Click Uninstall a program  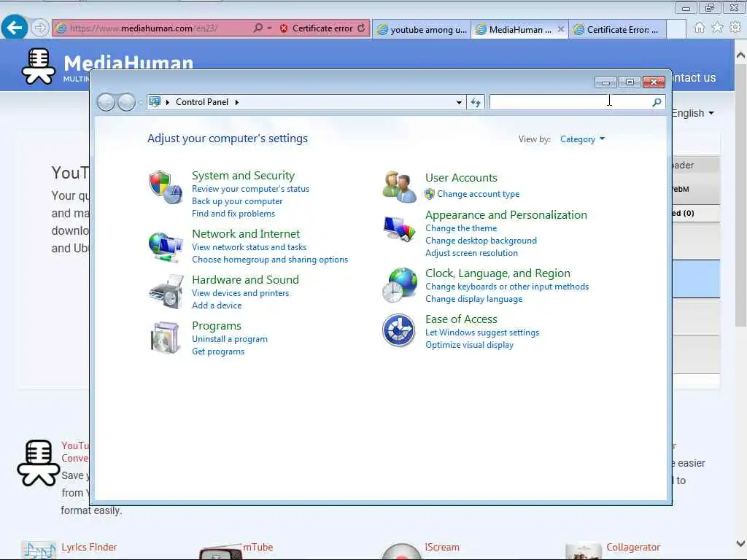[x=230, y=339]
